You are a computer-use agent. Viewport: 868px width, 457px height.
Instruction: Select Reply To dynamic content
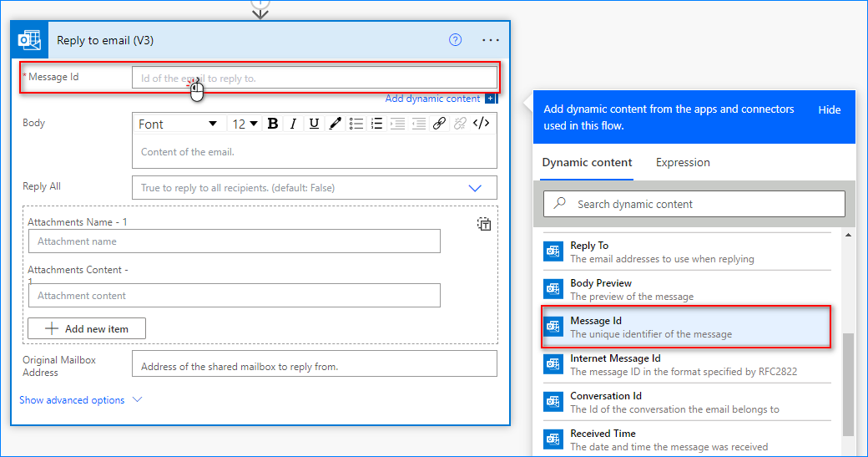686,251
